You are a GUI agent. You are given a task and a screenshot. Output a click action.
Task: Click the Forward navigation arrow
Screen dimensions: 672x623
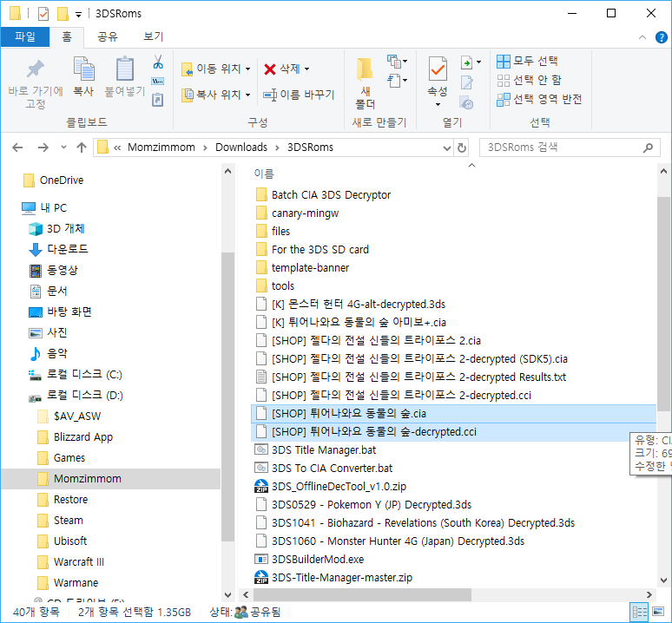click(43, 148)
